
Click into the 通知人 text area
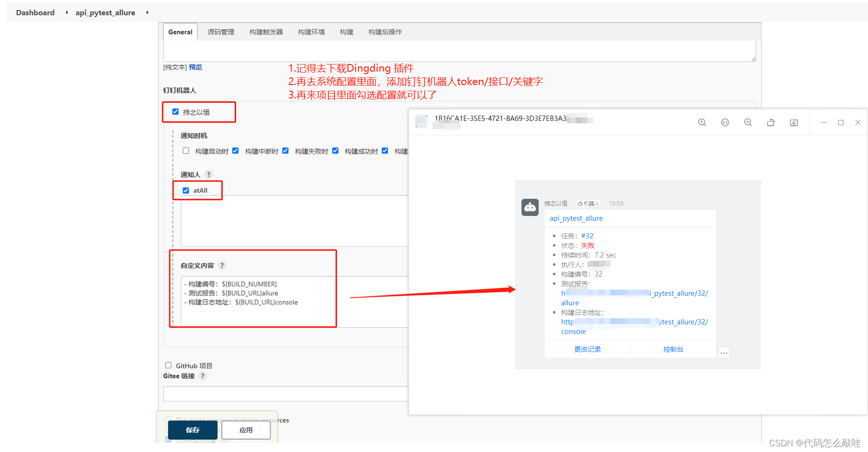pos(294,221)
